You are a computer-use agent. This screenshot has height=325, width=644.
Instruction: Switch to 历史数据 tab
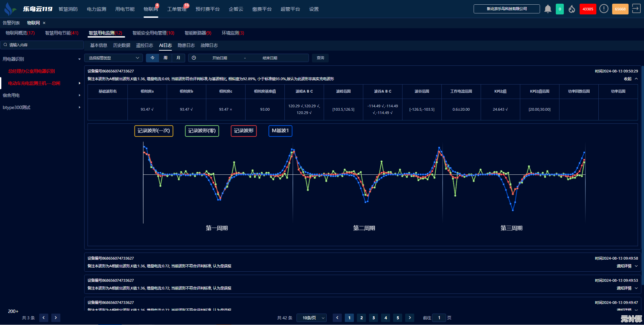pyautogui.click(x=121, y=45)
